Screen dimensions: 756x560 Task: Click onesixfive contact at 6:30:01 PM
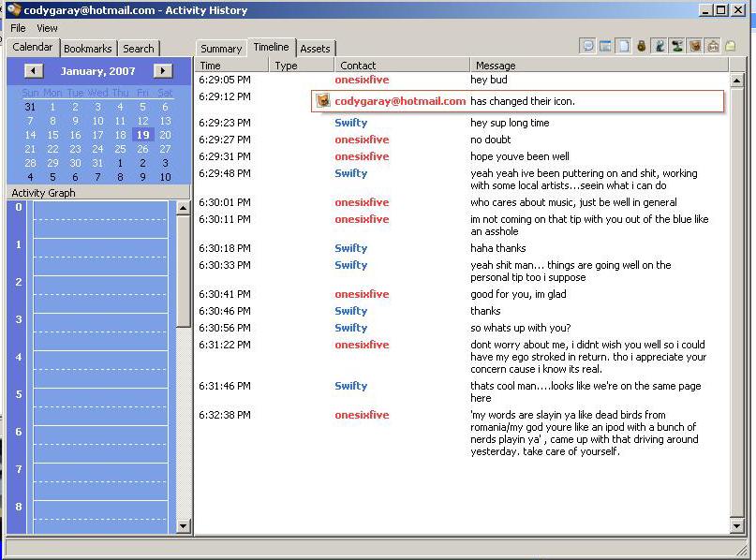[x=362, y=202]
